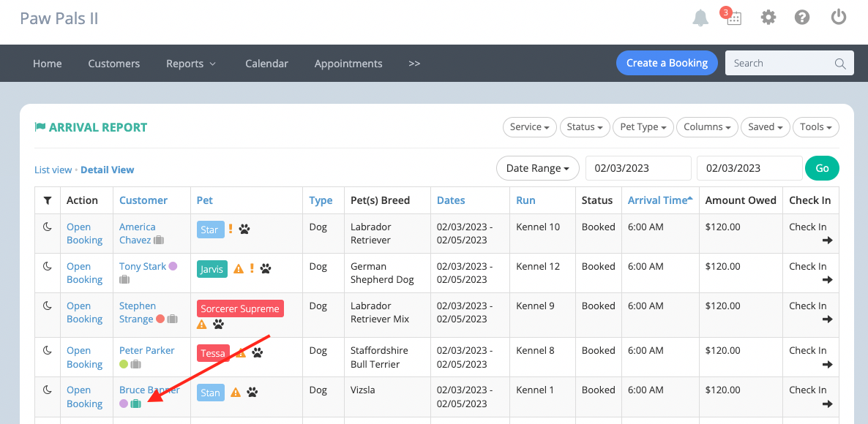Click the end date field
868x424 pixels.
pos(749,168)
